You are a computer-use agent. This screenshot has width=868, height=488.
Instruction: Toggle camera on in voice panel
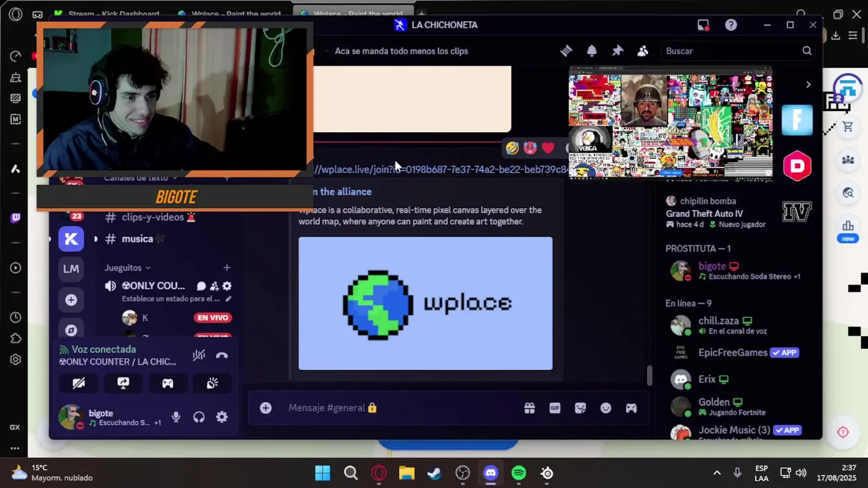point(79,383)
